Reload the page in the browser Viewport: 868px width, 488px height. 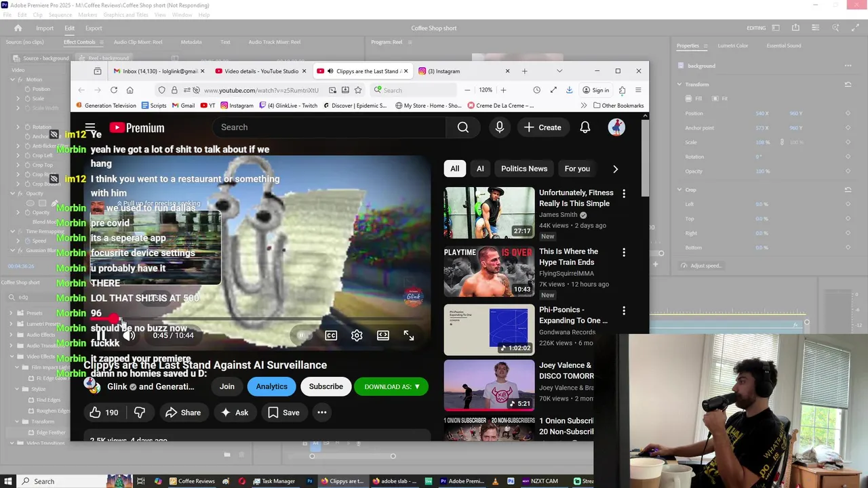114,90
